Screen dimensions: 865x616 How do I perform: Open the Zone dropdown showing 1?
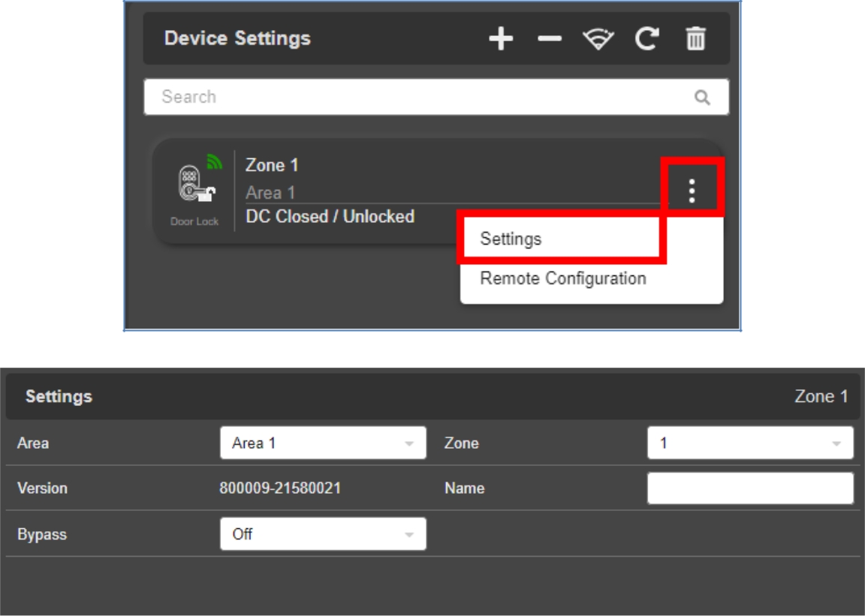point(750,443)
